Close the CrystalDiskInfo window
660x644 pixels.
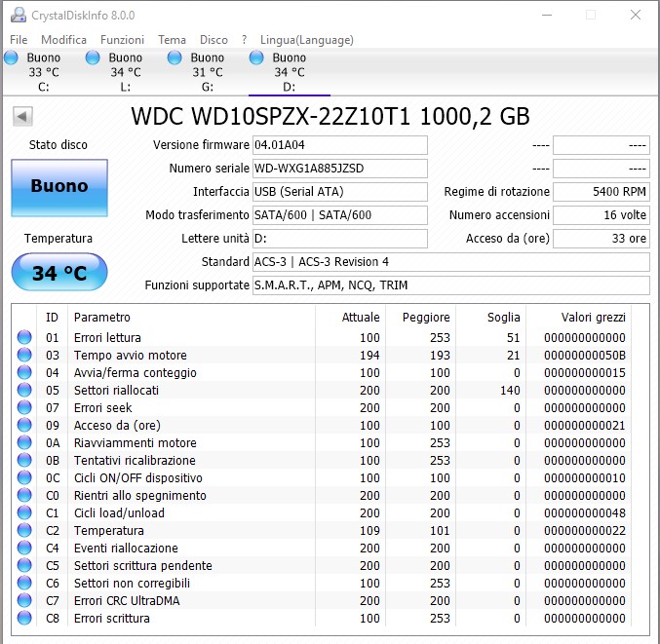click(636, 15)
